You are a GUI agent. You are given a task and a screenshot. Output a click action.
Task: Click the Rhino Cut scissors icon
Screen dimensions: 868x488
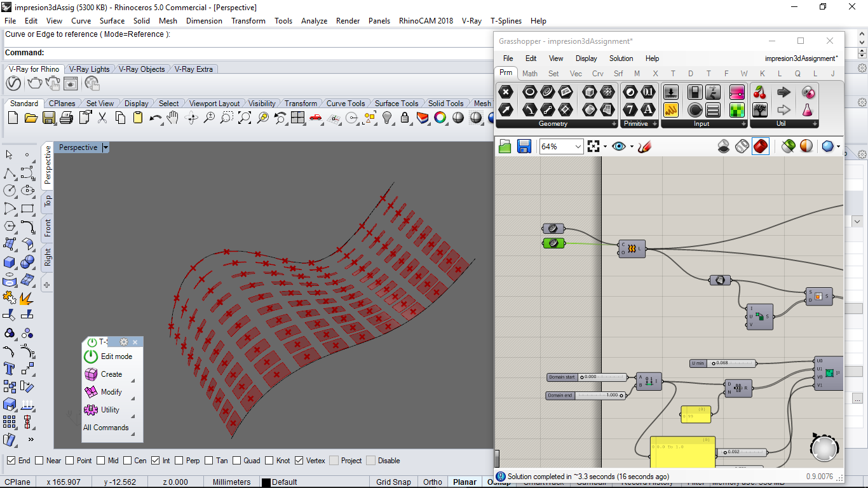(102, 118)
